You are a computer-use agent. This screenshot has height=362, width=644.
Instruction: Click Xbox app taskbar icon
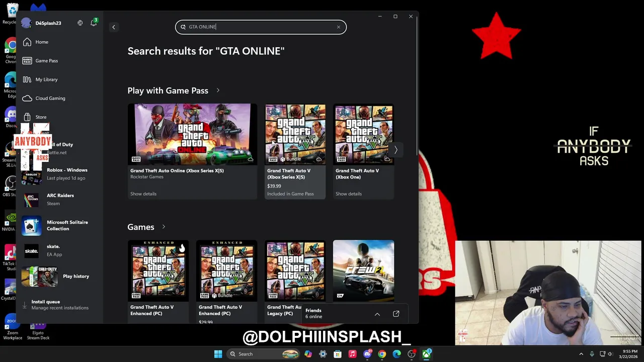[x=426, y=354]
